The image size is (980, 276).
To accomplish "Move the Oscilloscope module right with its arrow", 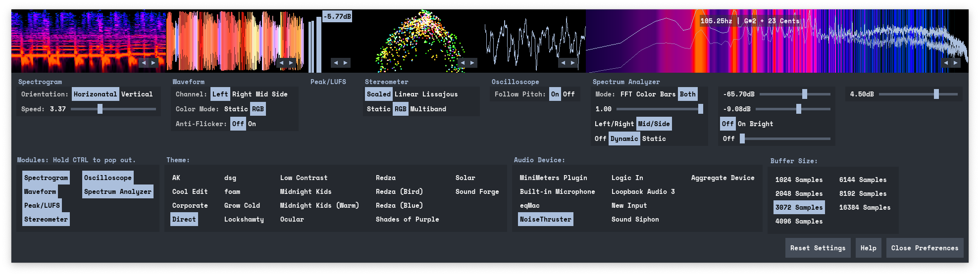I will [x=573, y=63].
